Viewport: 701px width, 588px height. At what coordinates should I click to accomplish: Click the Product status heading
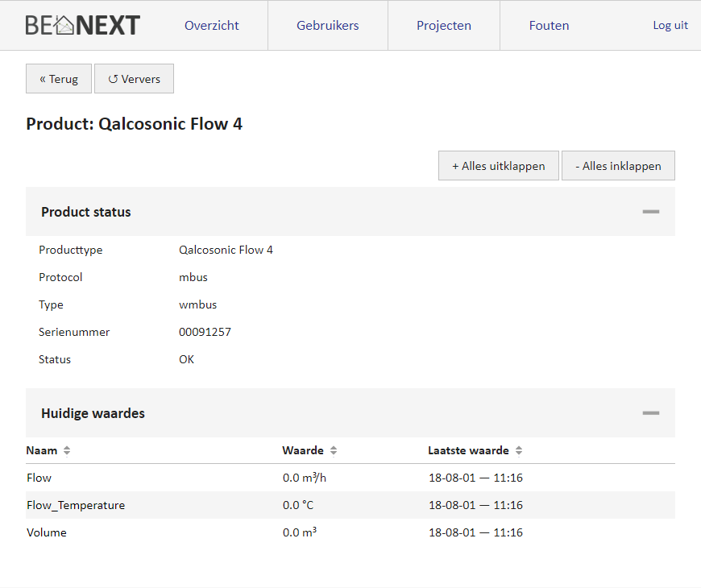[x=86, y=212]
